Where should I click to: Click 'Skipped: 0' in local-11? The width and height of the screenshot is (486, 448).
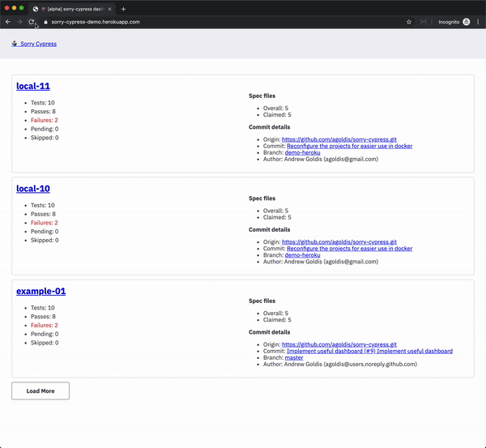(x=45, y=138)
